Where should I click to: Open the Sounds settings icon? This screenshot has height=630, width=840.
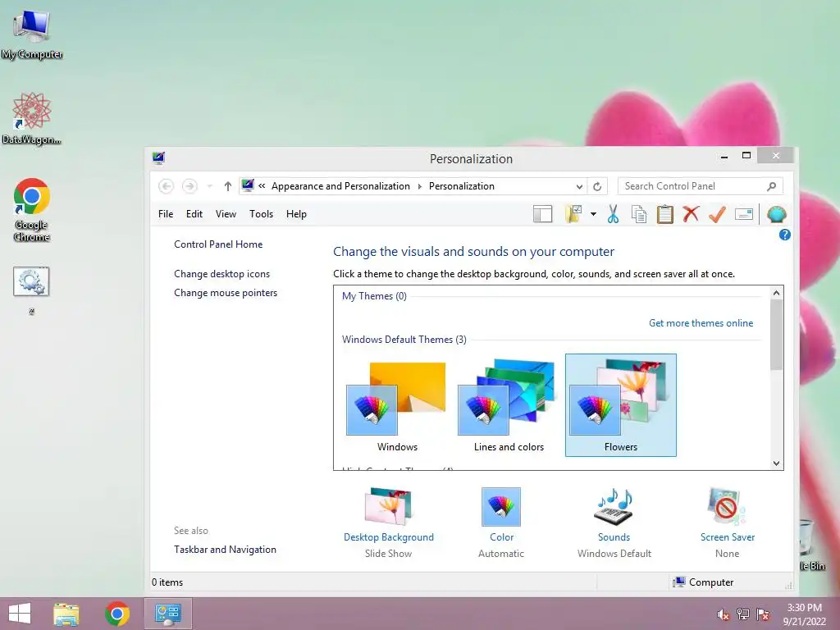[x=614, y=507]
